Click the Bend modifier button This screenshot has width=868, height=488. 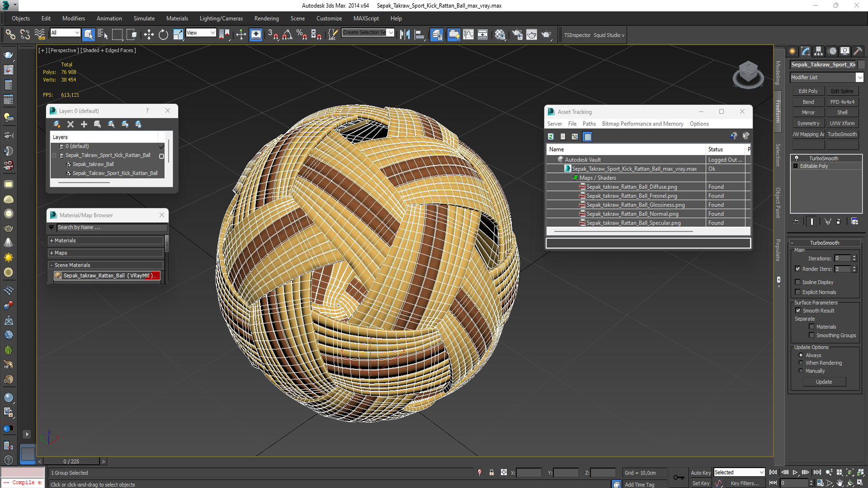click(808, 102)
